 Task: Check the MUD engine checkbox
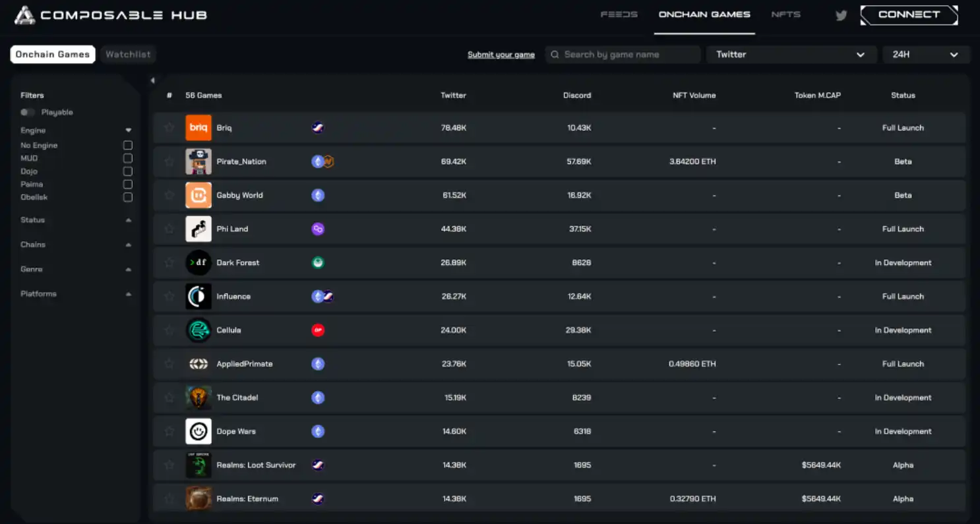tap(128, 158)
